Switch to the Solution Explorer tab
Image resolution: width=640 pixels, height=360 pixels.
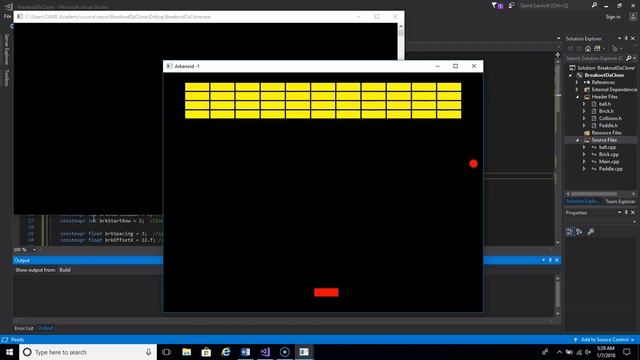tap(582, 202)
